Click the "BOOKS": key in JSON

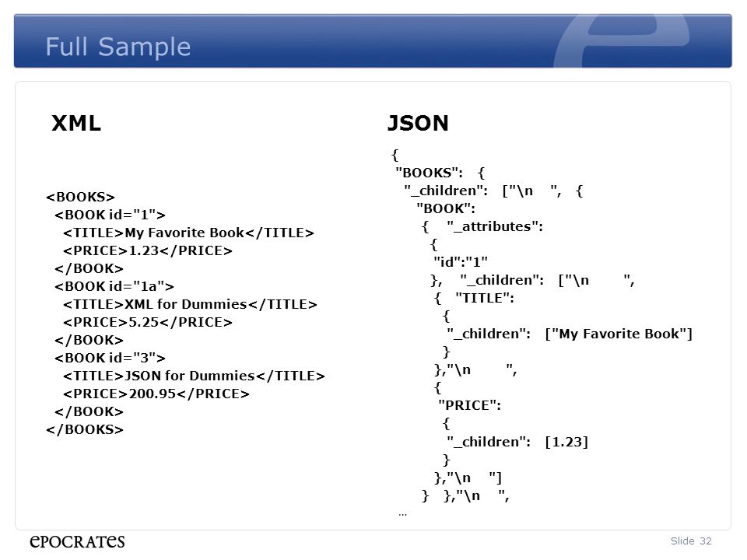pos(429,173)
